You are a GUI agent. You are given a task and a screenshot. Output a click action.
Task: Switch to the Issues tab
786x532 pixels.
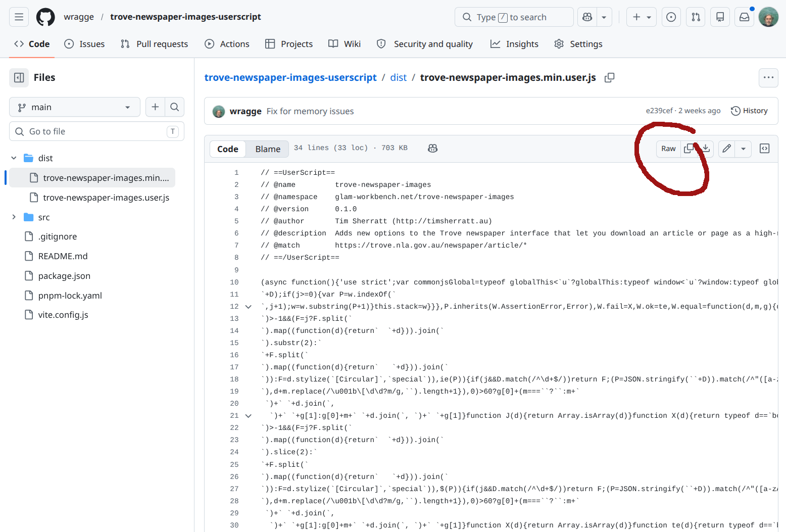(x=84, y=44)
